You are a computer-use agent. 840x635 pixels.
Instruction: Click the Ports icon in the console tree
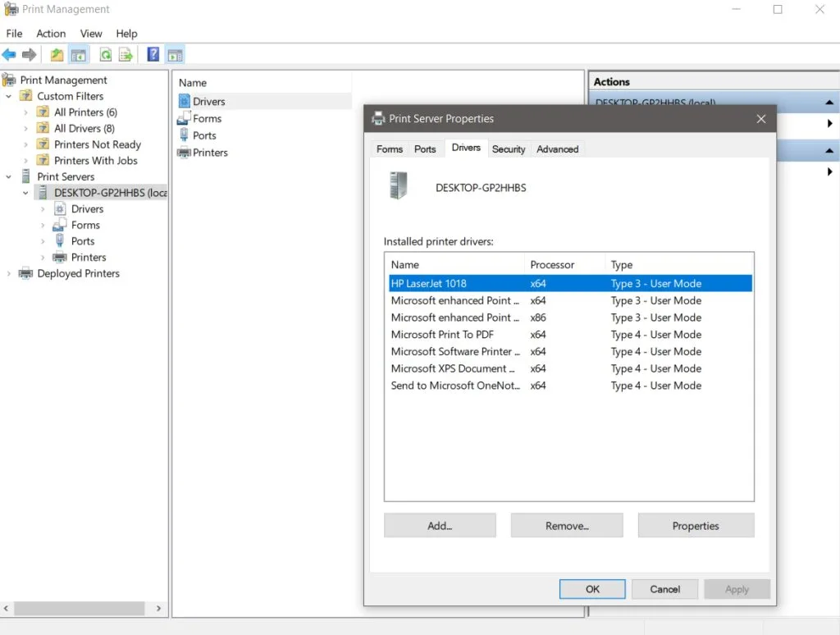[x=60, y=240]
